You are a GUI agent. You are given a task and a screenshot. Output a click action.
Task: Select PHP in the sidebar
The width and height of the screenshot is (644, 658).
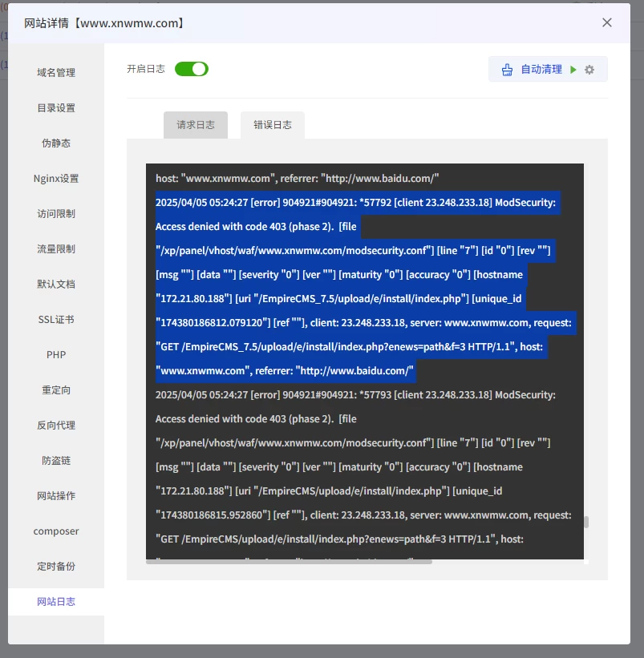click(56, 355)
